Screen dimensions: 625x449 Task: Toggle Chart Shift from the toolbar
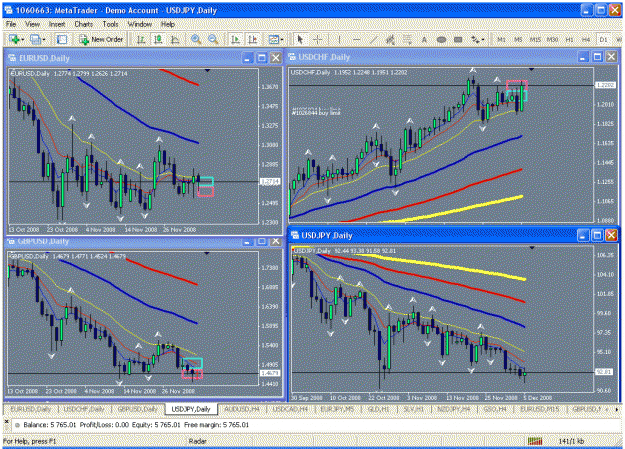[x=253, y=39]
